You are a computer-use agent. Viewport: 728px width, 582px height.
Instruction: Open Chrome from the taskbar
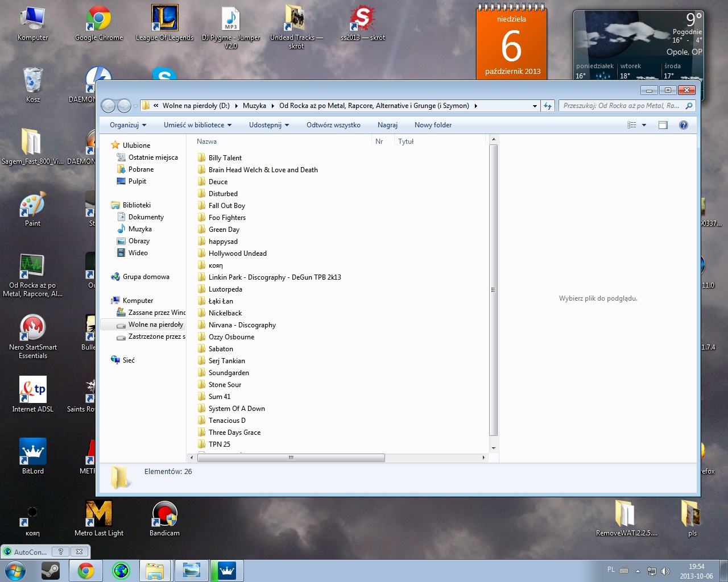point(86,571)
